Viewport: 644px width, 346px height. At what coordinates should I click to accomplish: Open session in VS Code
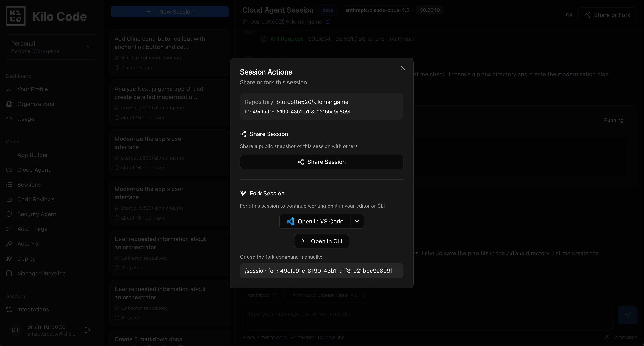pyautogui.click(x=315, y=221)
